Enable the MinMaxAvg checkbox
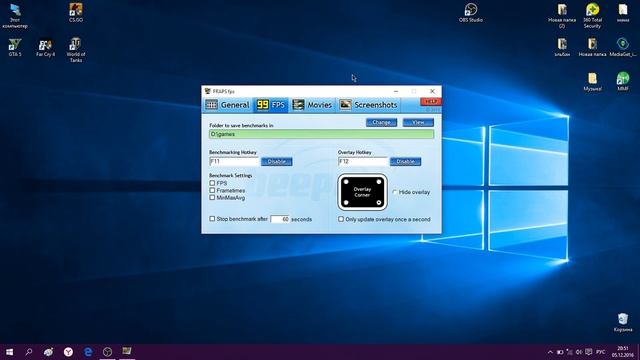 [212, 198]
